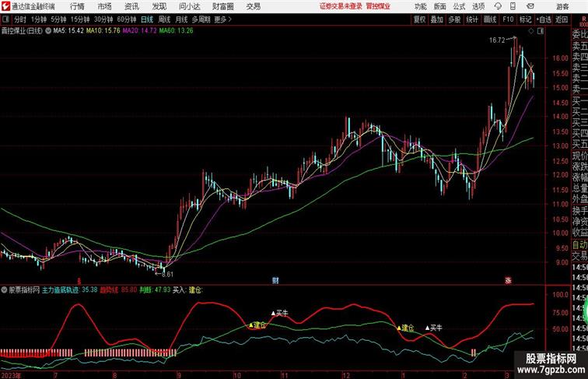Click the 晋控煤业 stock name in title bar
The height and width of the screenshot is (379, 588).
pos(378,6)
